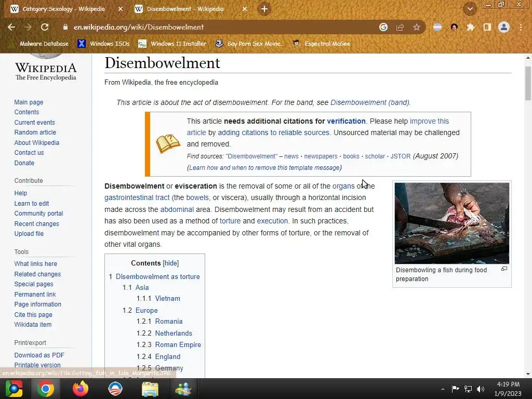This screenshot has height=399, width=532.
Task: Open the scholar find-sources link
Action: tap(375, 156)
